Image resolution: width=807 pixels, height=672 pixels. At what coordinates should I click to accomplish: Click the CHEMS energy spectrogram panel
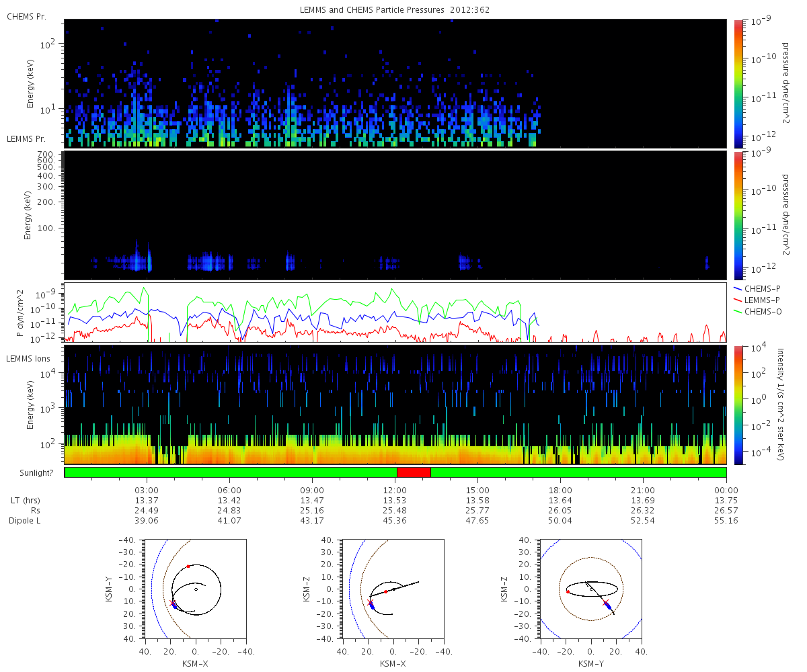point(395,83)
